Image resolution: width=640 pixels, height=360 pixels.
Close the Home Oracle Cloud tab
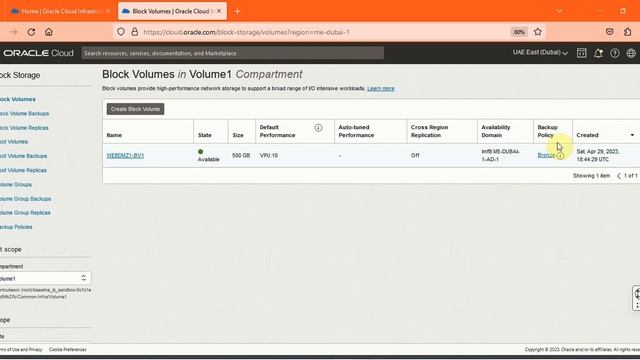(x=108, y=11)
